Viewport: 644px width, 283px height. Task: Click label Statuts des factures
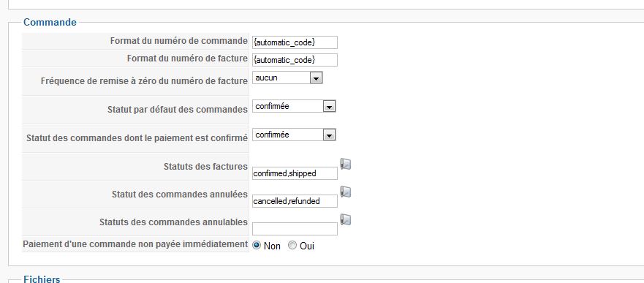205,166
